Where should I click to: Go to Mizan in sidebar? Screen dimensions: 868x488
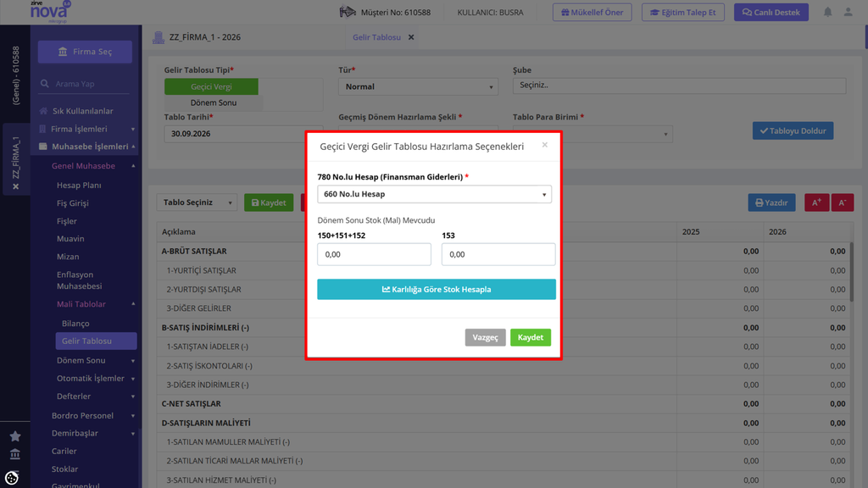[68, 257]
